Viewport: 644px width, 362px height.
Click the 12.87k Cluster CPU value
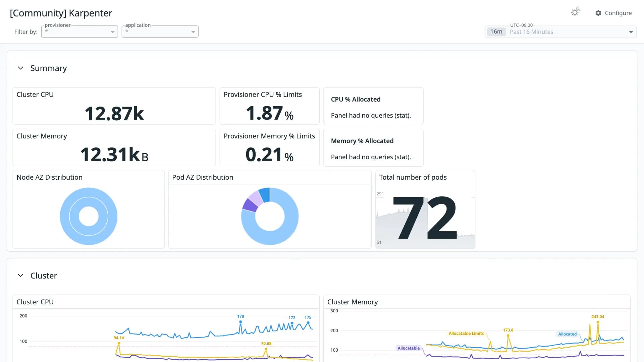pyautogui.click(x=114, y=113)
